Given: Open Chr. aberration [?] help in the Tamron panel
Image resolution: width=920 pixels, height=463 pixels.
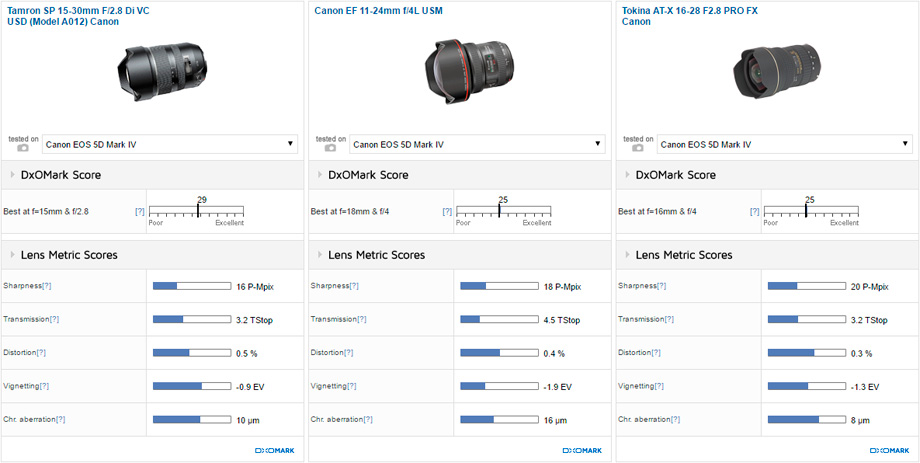Looking at the screenshot, I should (60, 420).
